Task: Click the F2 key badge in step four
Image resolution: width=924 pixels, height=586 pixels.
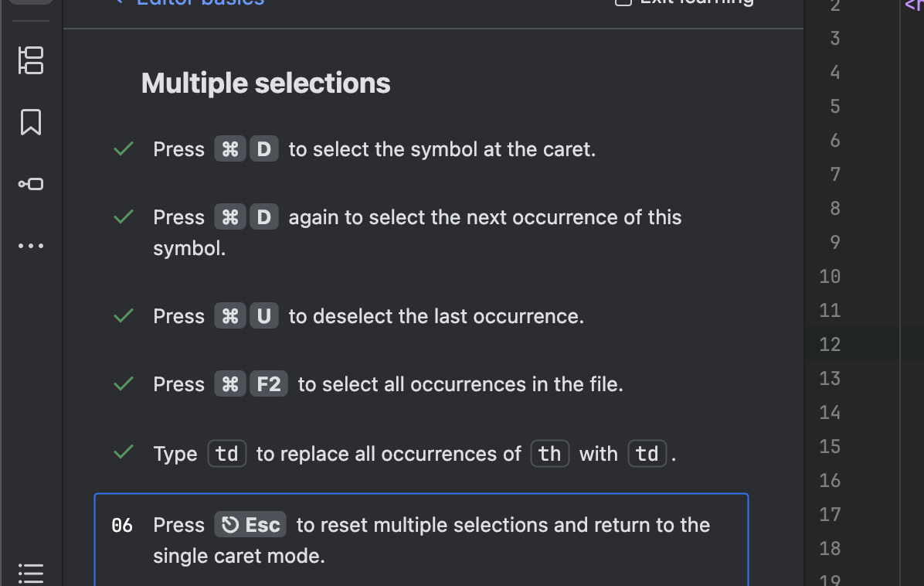Action: pos(269,384)
